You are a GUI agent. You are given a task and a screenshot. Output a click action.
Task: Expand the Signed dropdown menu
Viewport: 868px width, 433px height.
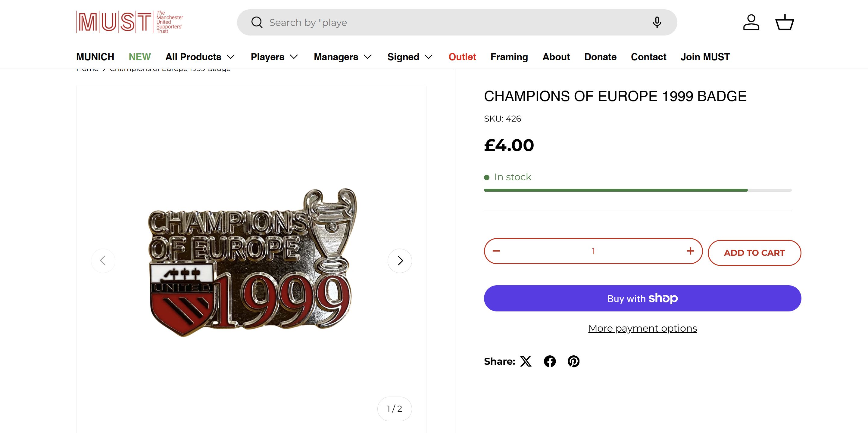point(410,57)
